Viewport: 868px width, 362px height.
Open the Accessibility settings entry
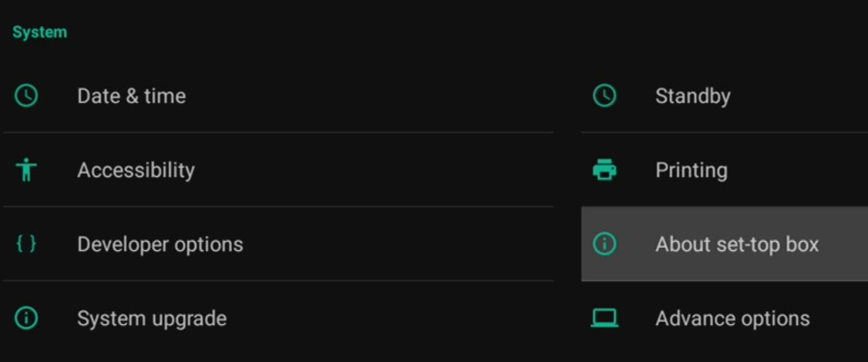[x=136, y=170]
